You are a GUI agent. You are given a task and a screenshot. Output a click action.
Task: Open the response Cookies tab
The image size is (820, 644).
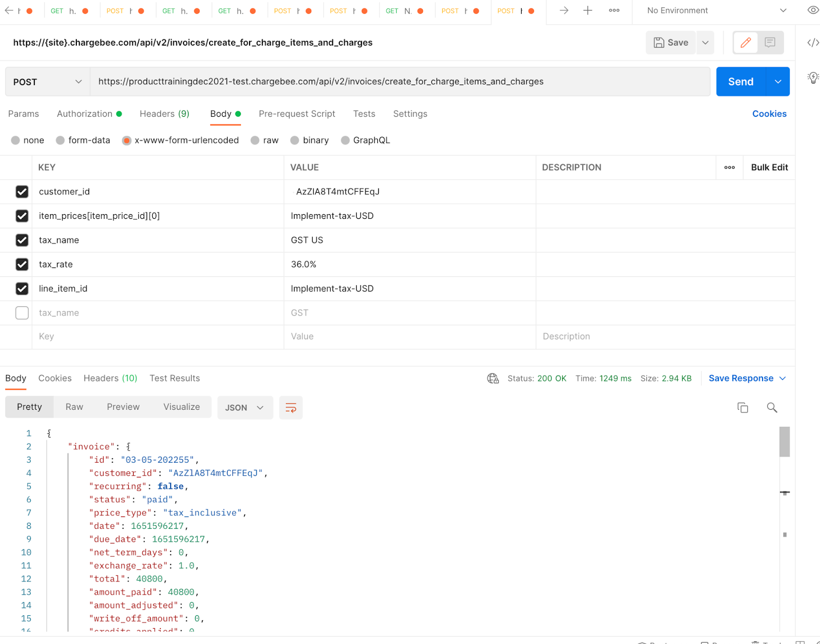click(x=55, y=379)
